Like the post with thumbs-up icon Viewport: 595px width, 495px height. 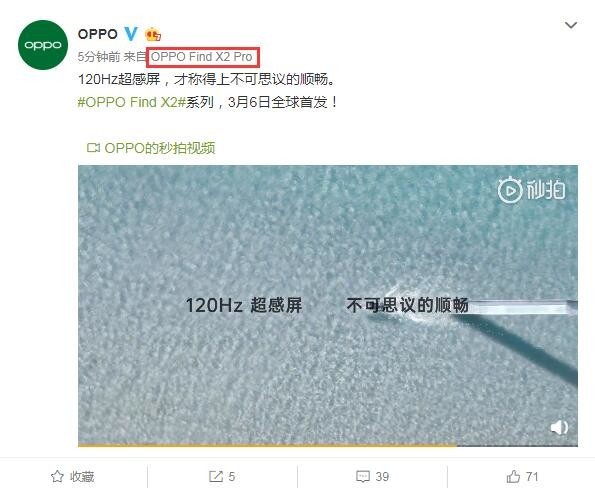coord(513,476)
